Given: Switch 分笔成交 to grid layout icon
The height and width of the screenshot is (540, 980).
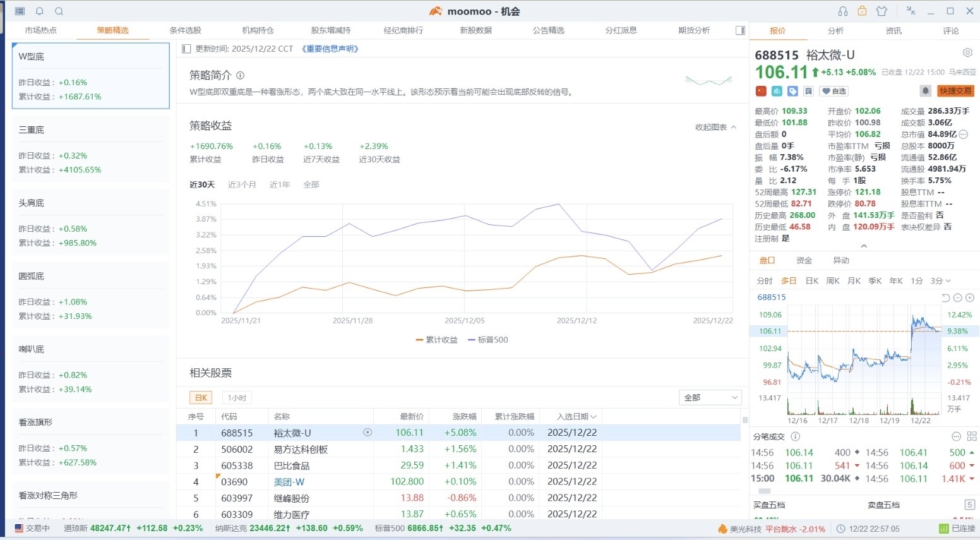Looking at the screenshot, I should [972, 436].
